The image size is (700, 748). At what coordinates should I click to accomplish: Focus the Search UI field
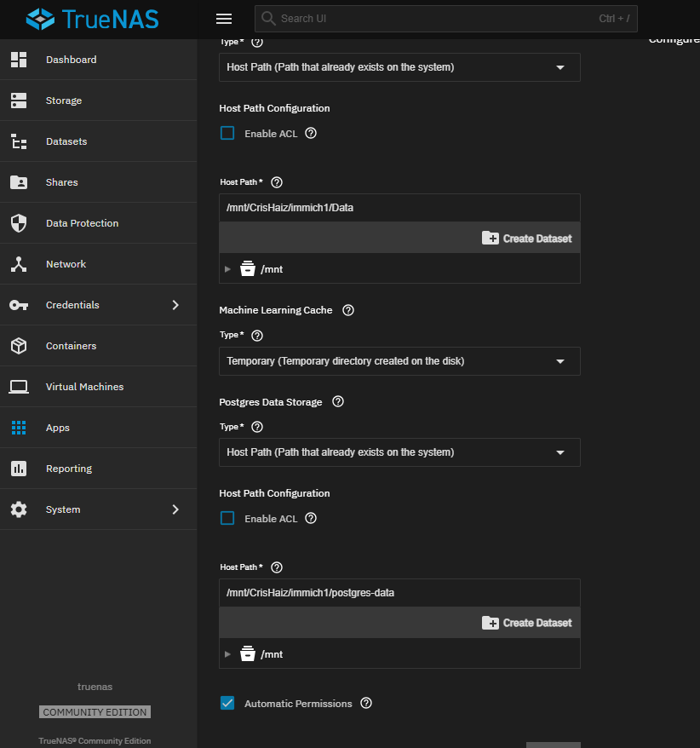point(446,19)
